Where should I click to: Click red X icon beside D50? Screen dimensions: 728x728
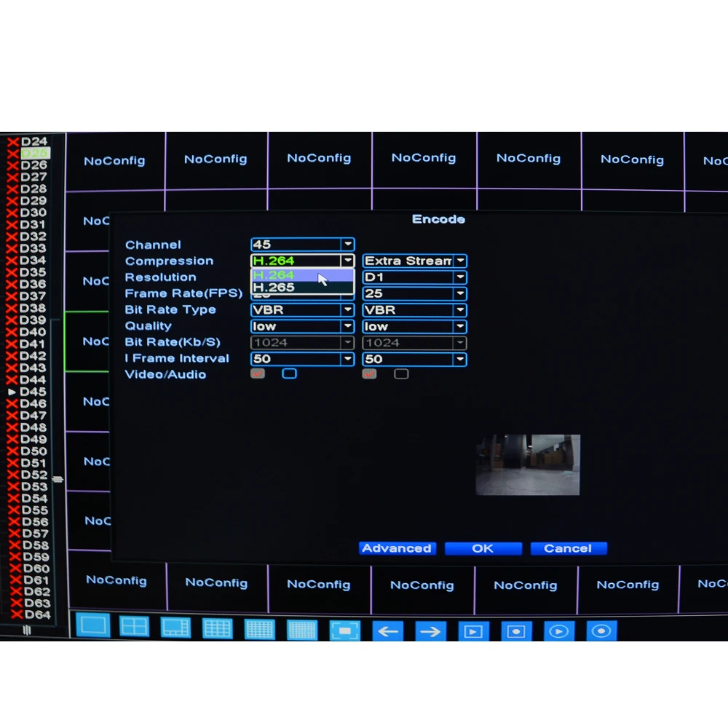point(13,451)
